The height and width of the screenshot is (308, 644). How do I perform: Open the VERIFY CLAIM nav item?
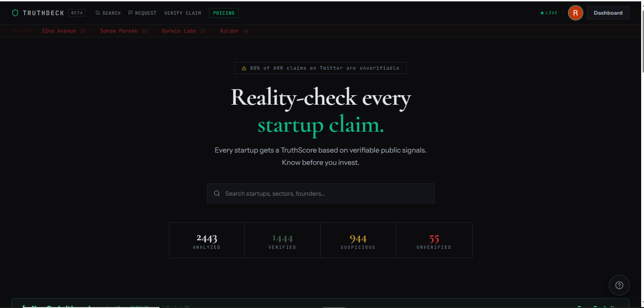[183, 13]
